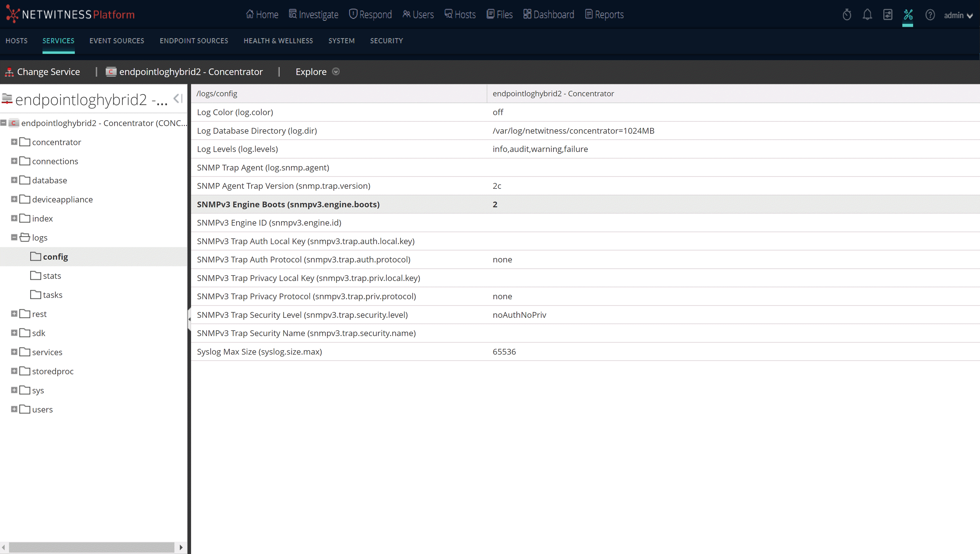Collapse the left tree panel with the arrow
The width and height of the screenshot is (980, 554).
(177, 98)
